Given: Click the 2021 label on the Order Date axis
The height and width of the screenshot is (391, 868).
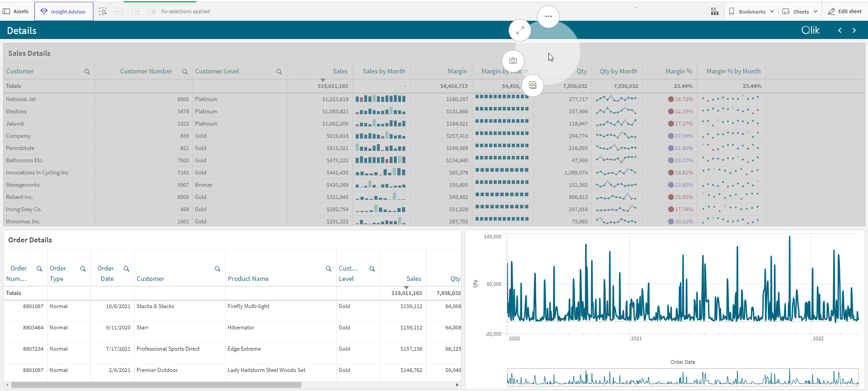Looking at the screenshot, I should (x=636, y=338).
